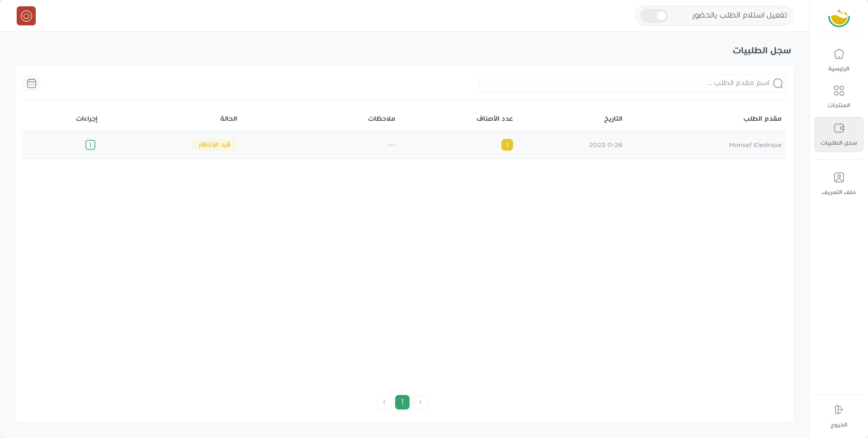Click the ملاحظات column header
Viewport: 868px width, 438px height.
click(382, 119)
